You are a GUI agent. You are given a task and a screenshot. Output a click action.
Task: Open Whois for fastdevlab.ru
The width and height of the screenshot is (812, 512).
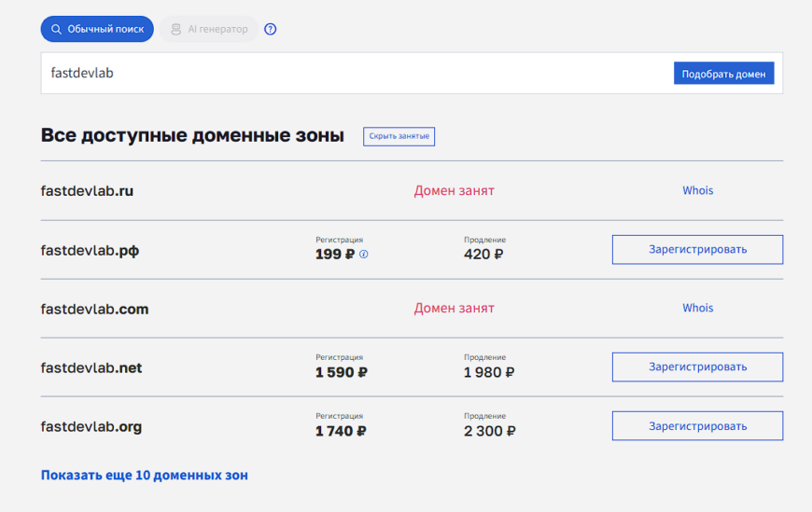(x=697, y=190)
